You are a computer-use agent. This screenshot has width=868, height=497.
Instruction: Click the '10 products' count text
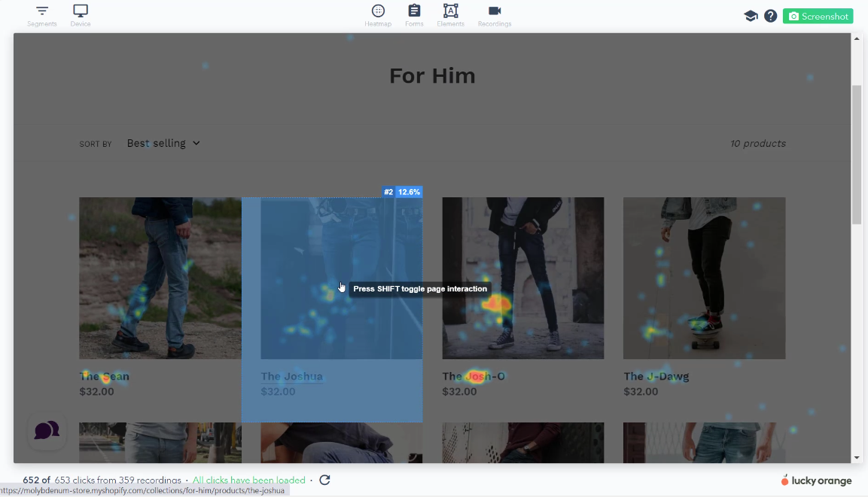pos(758,143)
